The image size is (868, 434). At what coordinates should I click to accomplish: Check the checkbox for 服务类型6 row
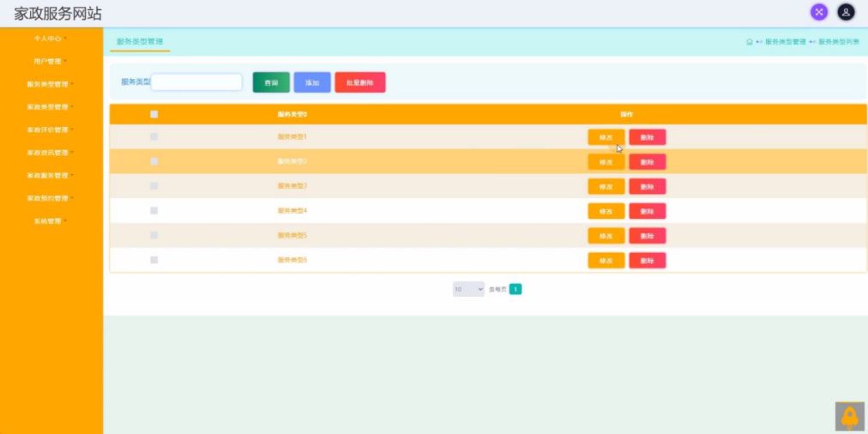(x=154, y=260)
